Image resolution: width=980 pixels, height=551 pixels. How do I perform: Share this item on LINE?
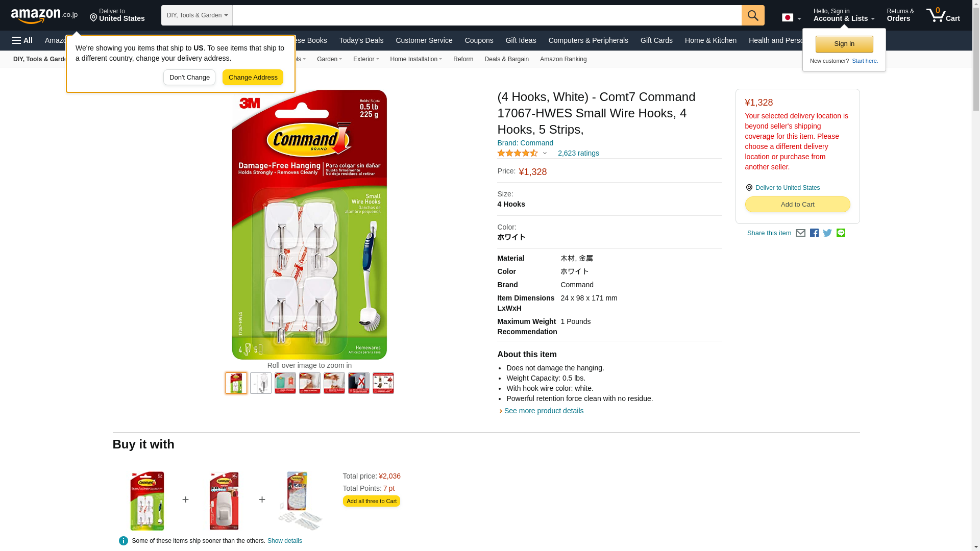(841, 233)
